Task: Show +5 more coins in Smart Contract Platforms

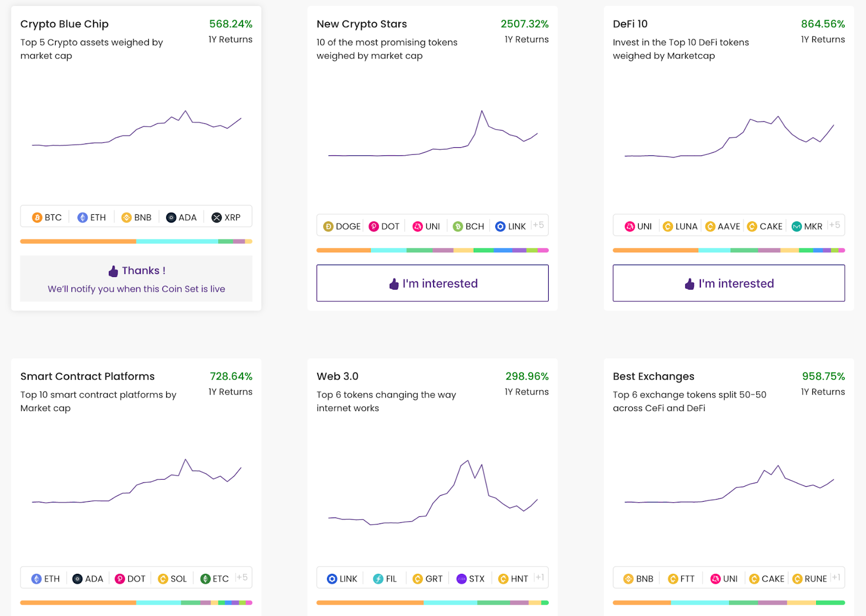Action: pos(242,578)
